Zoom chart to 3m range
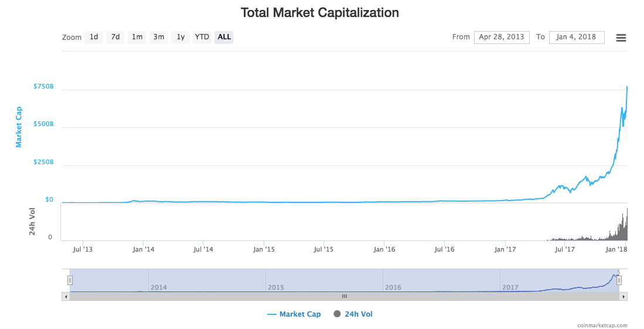This screenshot has width=644, height=329. pos(159,37)
